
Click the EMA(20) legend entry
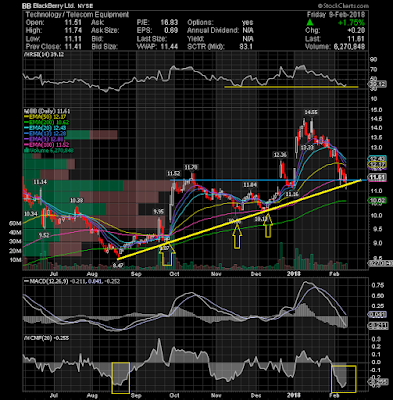click(x=46, y=128)
